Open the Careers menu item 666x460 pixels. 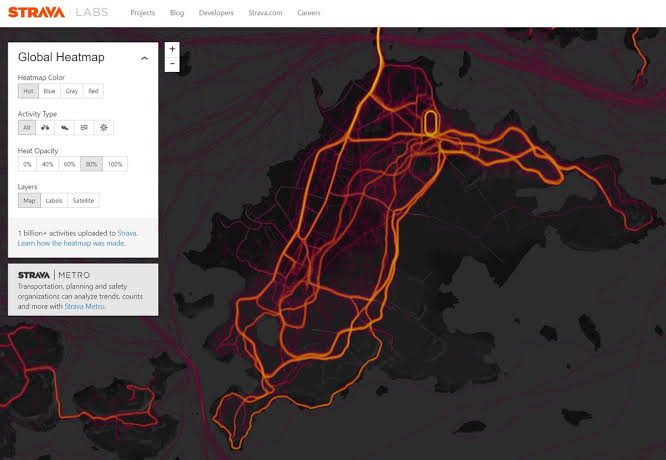point(309,13)
